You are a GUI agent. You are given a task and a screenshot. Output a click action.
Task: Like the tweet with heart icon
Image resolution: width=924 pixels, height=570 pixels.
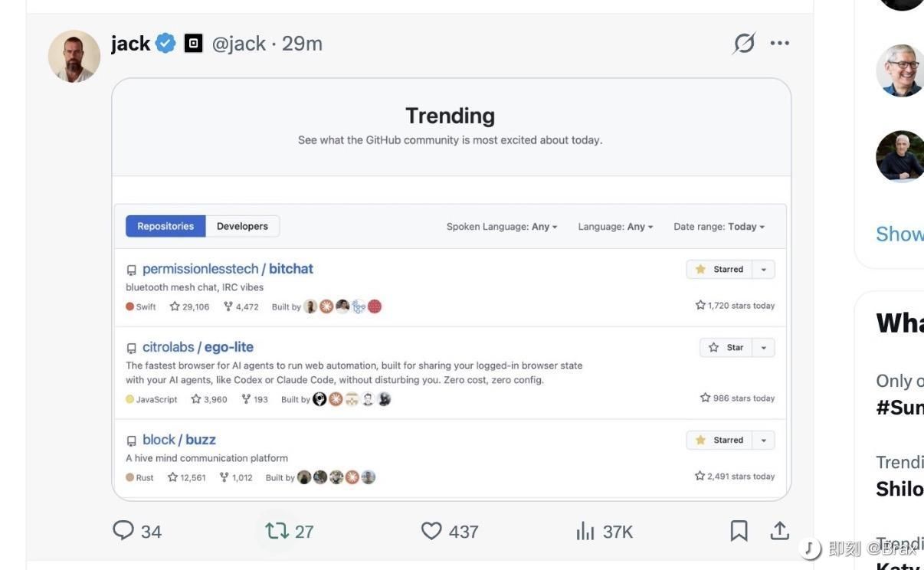click(x=432, y=530)
